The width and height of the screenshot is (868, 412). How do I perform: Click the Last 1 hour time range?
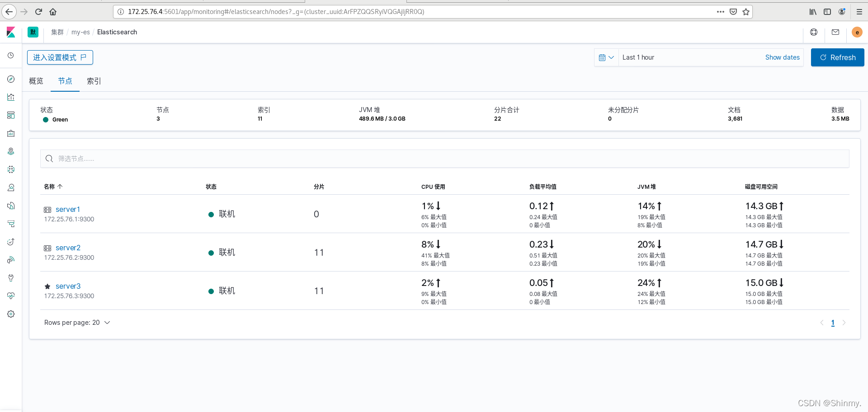pyautogui.click(x=638, y=57)
